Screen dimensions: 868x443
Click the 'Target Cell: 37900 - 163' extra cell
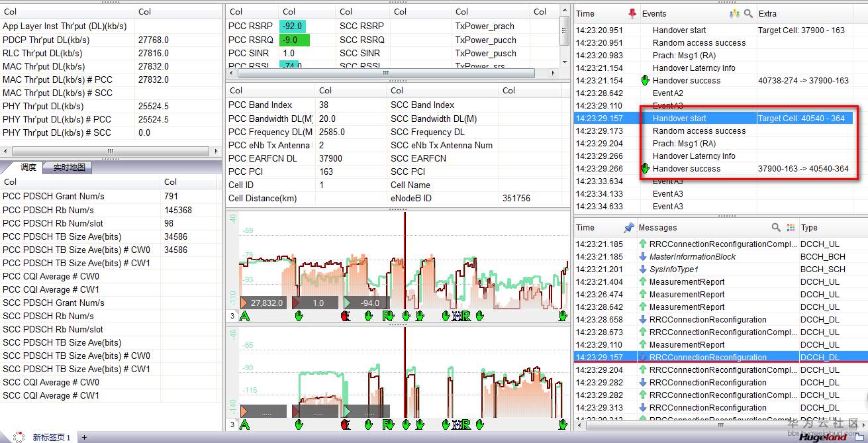coord(801,30)
